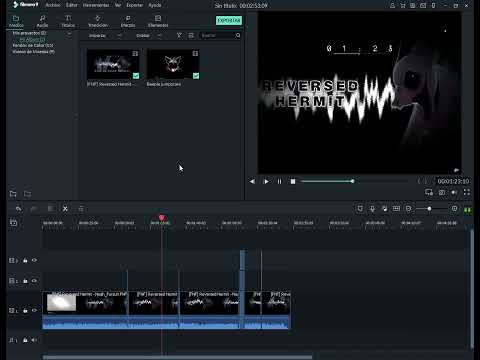Zoom out the timeline with minus icon
Image resolution: width=480 pixels, height=360 pixels.
point(409,209)
